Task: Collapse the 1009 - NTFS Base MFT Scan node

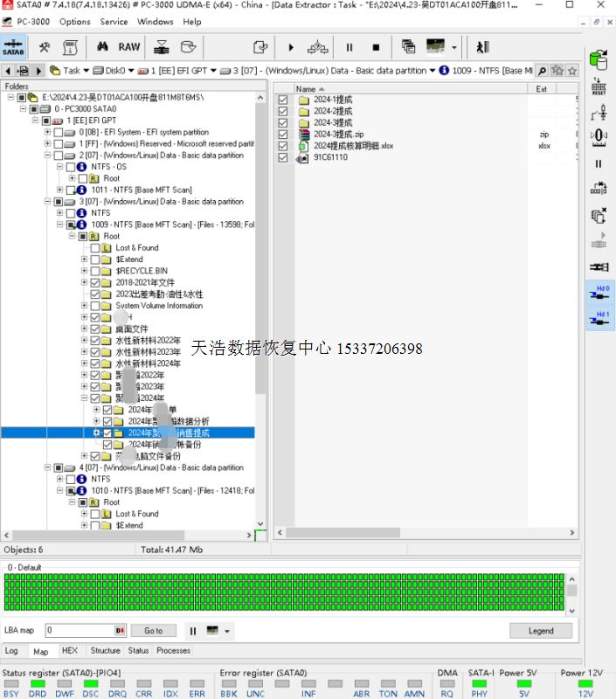Action: [x=59, y=225]
